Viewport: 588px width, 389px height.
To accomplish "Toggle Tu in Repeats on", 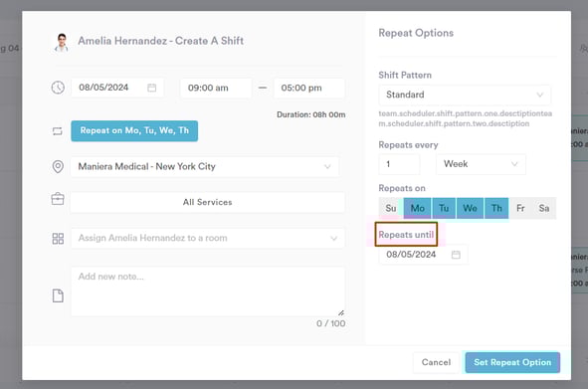I will click(444, 208).
